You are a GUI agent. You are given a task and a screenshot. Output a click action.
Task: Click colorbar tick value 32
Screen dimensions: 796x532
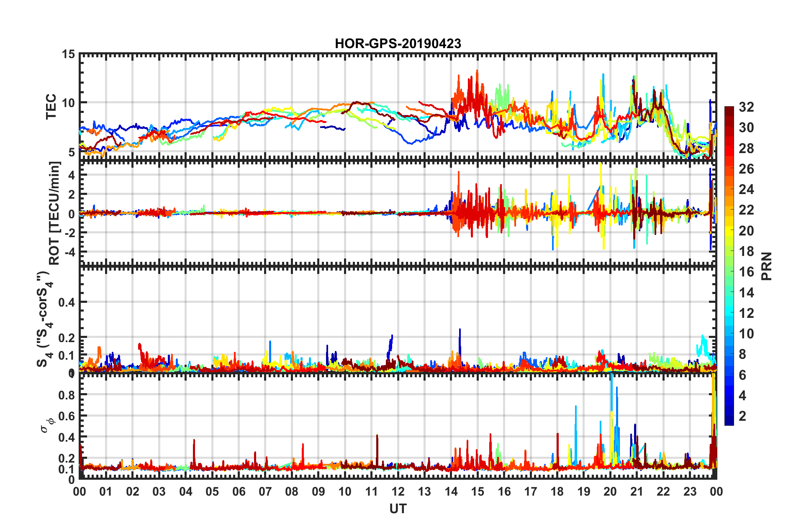(746, 107)
